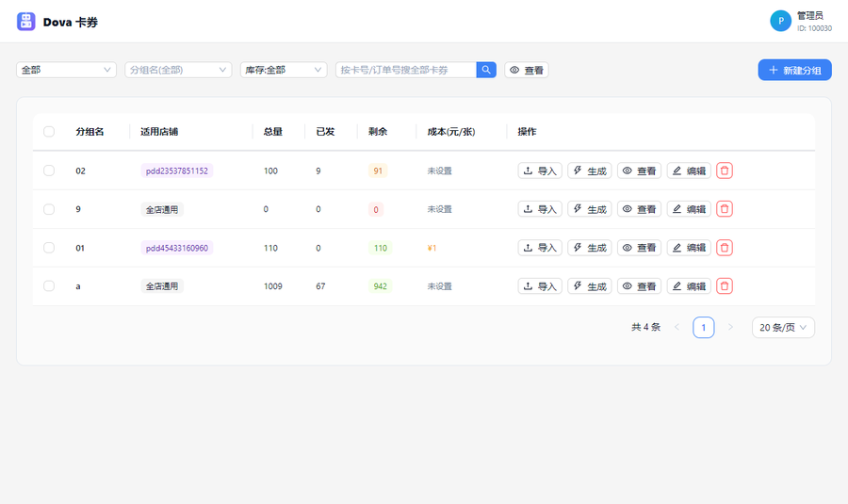Open the 分组名(全部) dropdown
The height and width of the screenshot is (504, 848).
point(178,70)
